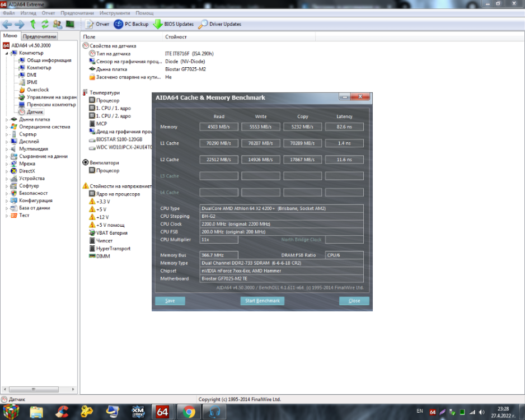
Task: Open the Инструменти menu
Action: 115,13
